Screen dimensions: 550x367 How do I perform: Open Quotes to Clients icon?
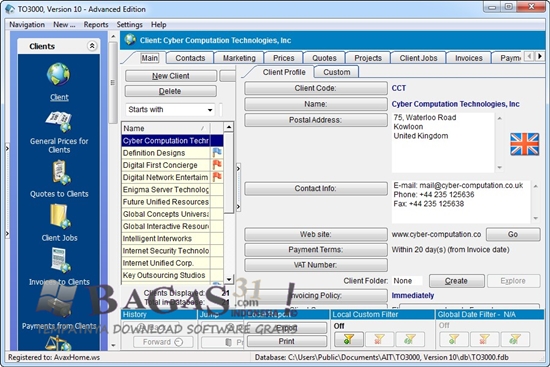click(61, 172)
